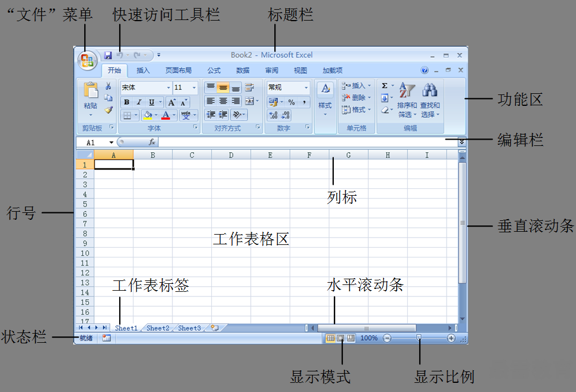Switch to the 公式 ribbon tab

tap(214, 70)
